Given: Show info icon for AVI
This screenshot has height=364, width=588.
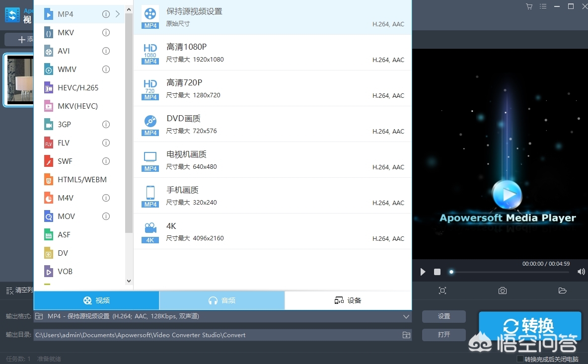Looking at the screenshot, I should pos(106,51).
